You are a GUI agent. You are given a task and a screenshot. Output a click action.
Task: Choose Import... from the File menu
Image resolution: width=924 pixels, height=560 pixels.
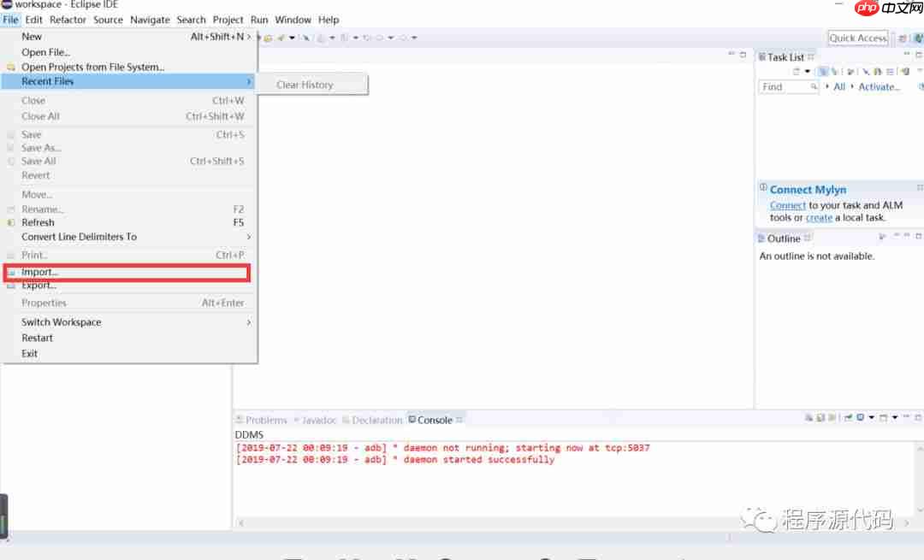coord(127,272)
